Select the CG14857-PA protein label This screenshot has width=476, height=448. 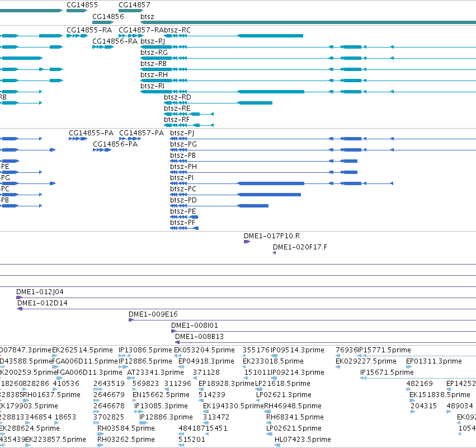pyautogui.click(x=142, y=133)
